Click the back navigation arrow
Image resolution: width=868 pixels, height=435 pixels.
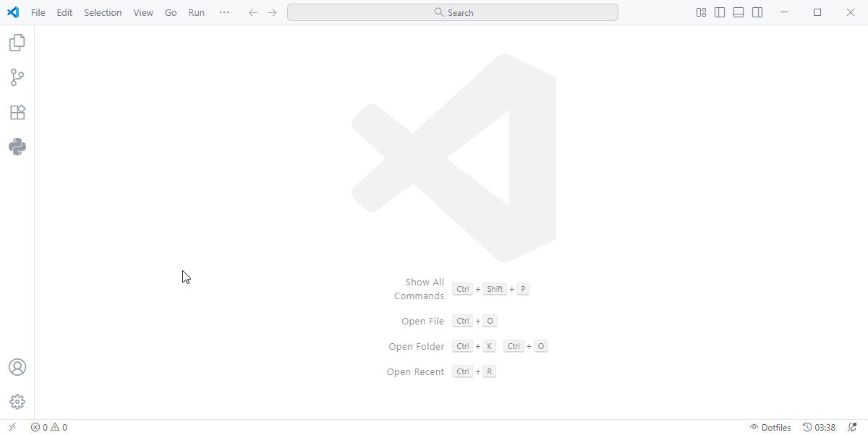click(x=252, y=12)
